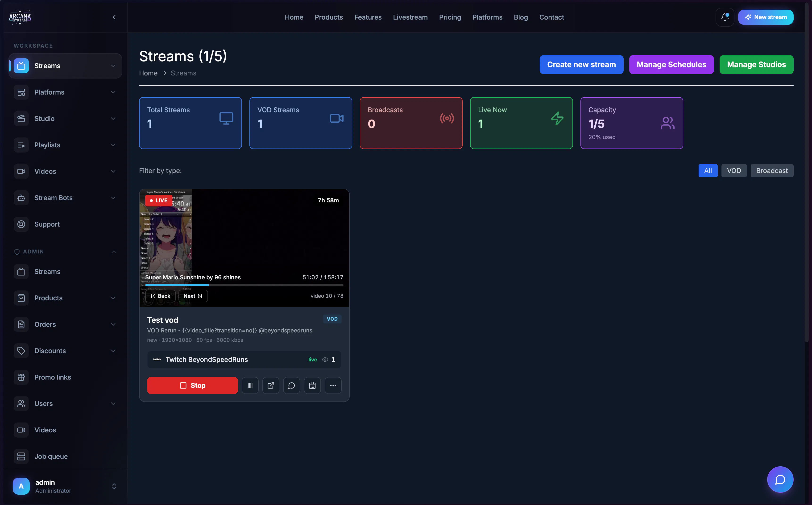Collapse the Admin section chevron
This screenshot has height=505, width=812.
(114, 252)
